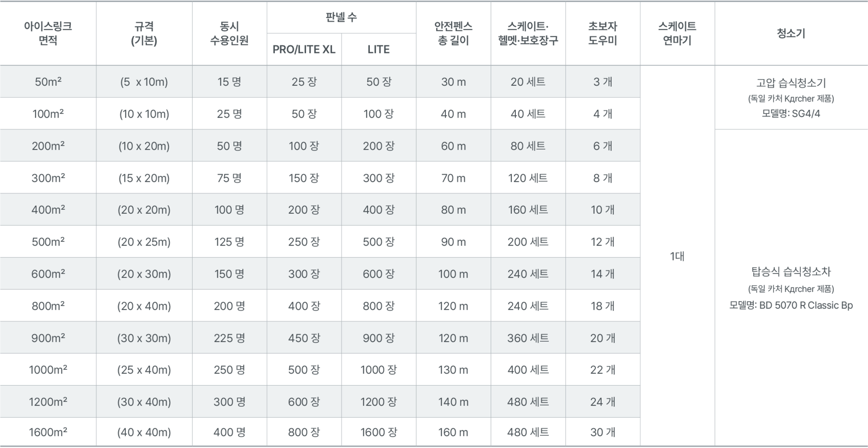This screenshot has width=868, height=448.
Task: Click the 아이스링크 면적 column header
Action: (x=48, y=33)
